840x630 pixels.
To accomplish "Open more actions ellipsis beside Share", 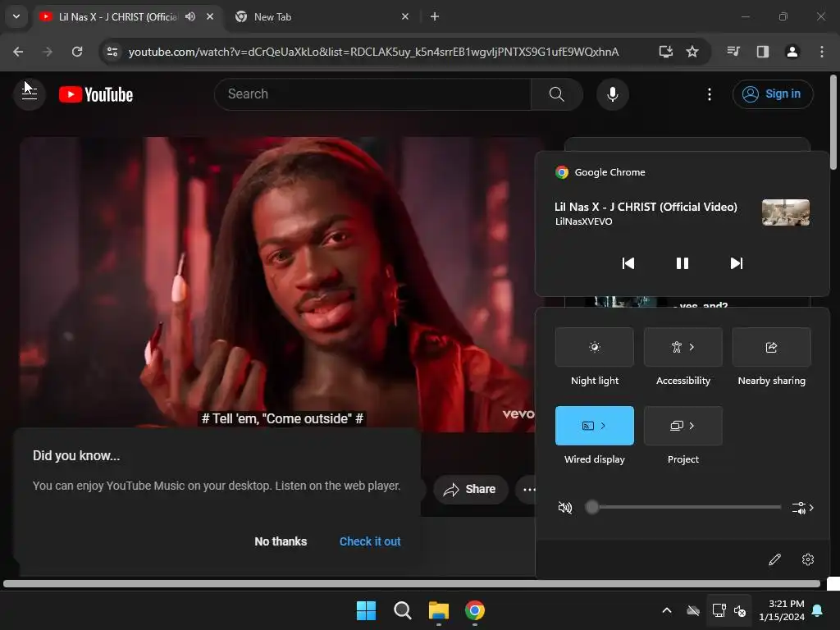I will click(x=529, y=489).
